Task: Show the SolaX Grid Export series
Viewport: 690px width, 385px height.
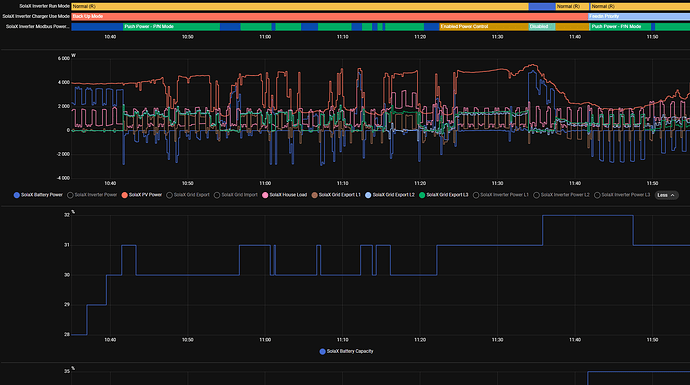Action: point(188,195)
